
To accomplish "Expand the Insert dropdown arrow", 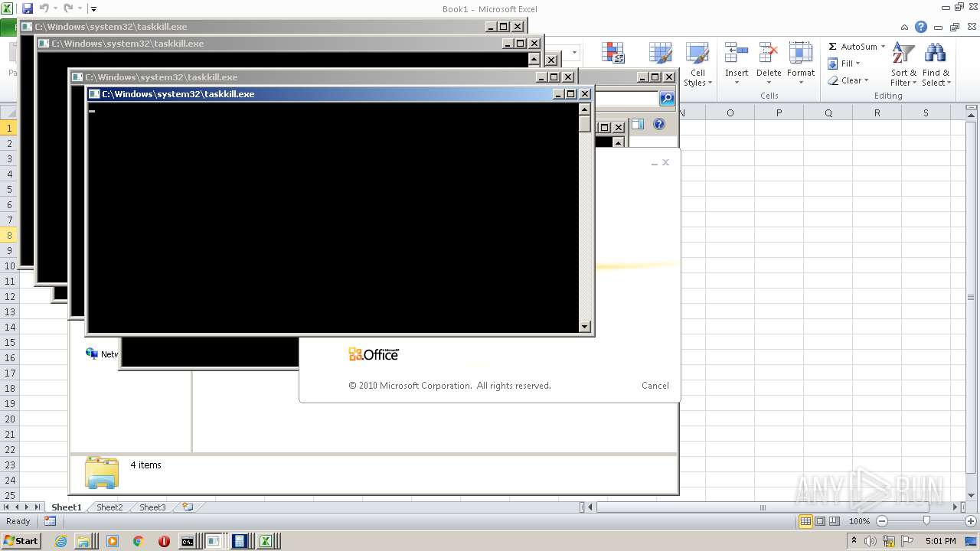I will [737, 83].
